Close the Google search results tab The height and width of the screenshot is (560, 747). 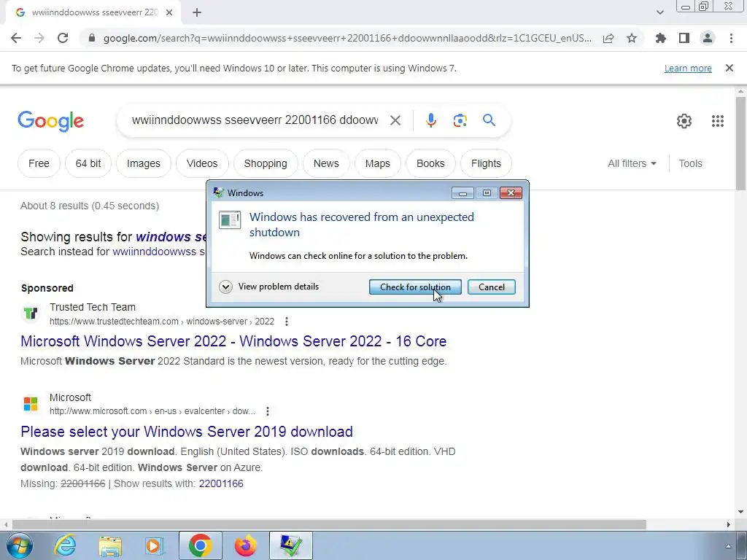pos(169,12)
